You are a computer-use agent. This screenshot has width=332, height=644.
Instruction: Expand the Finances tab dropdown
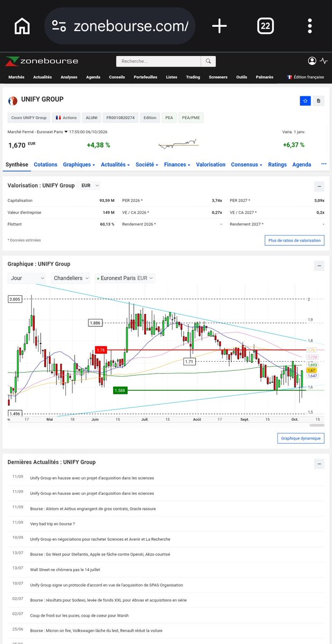(x=177, y=165)
